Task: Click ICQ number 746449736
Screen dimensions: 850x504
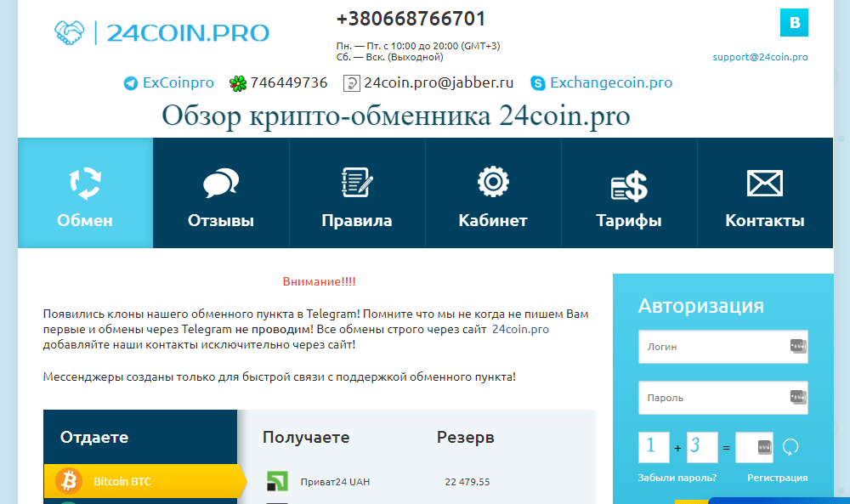Action: (289, 83)
